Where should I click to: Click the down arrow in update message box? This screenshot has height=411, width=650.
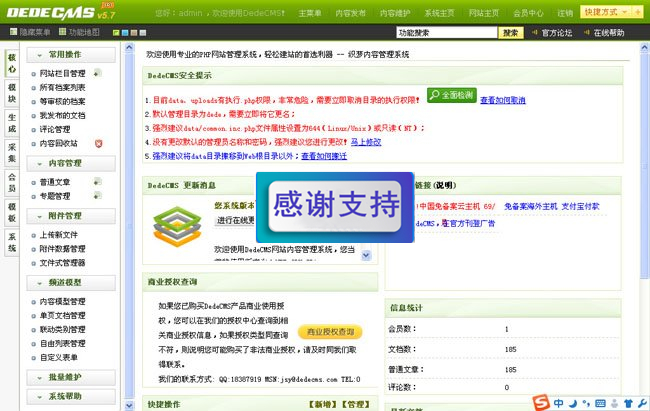click(x=366, y=255)
